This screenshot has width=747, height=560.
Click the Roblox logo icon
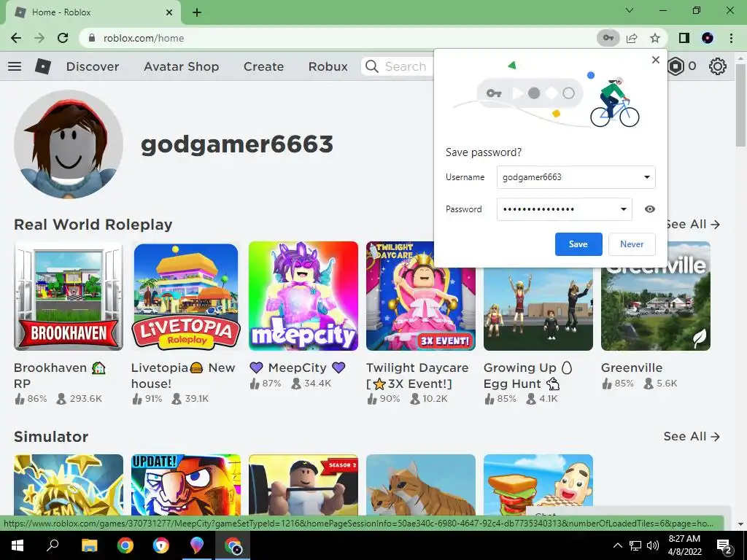click(43, 66)
